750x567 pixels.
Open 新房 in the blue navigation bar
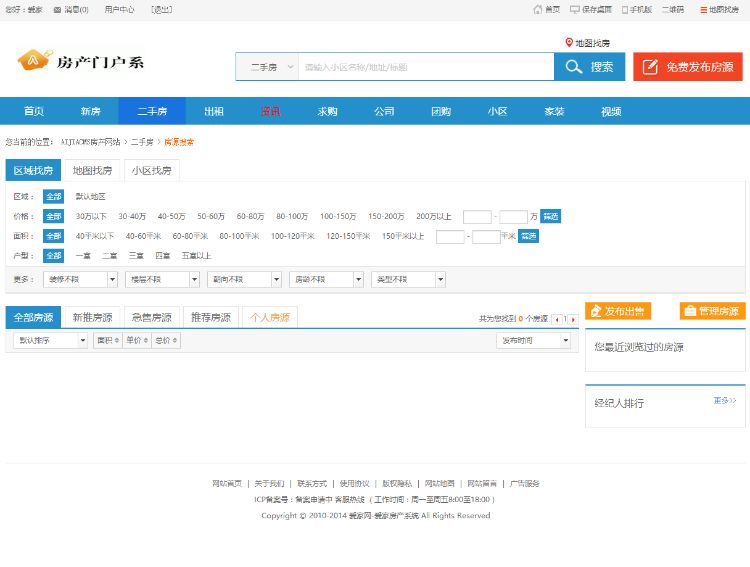[x=90, y=111]
